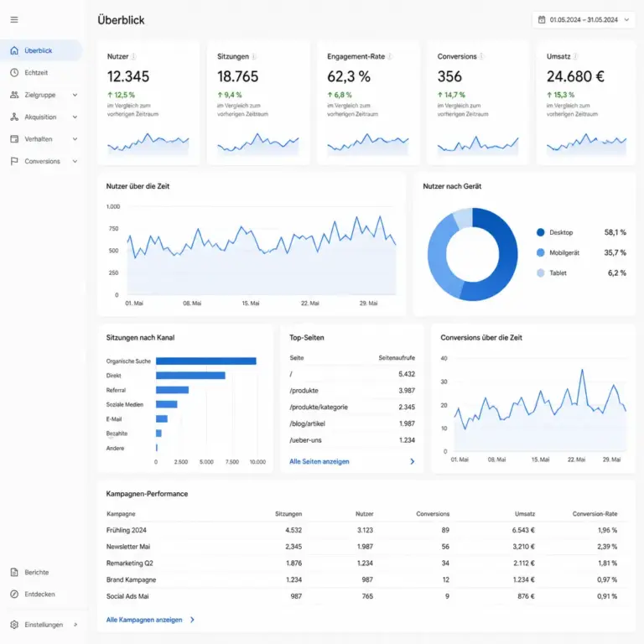This screenshot has width=644, height=644.
Task: Click the Desktop legend color dot
Action: point(541,232)
